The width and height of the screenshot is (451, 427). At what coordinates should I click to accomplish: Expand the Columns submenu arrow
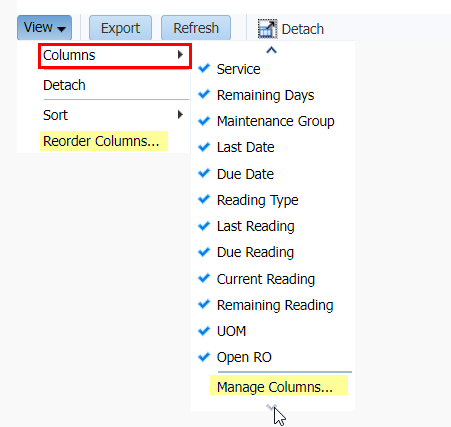coord(180,55)
